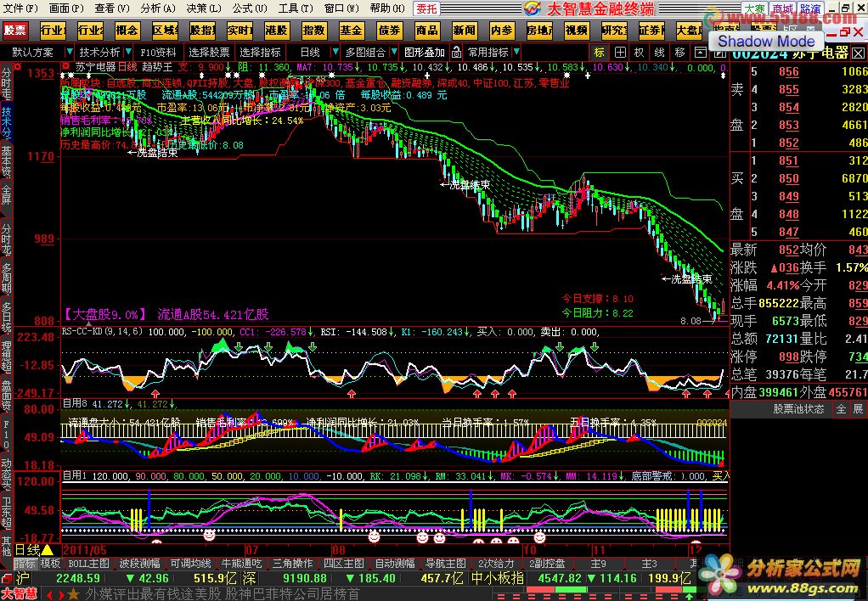
Task: Click 选择指标 in second toolbar
Action: pyautogui.click(x=260, y=53)
